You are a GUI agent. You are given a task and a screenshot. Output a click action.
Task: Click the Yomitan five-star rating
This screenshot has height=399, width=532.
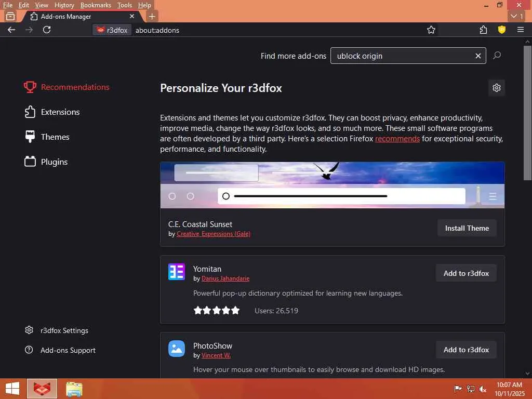tap(217, 311)
